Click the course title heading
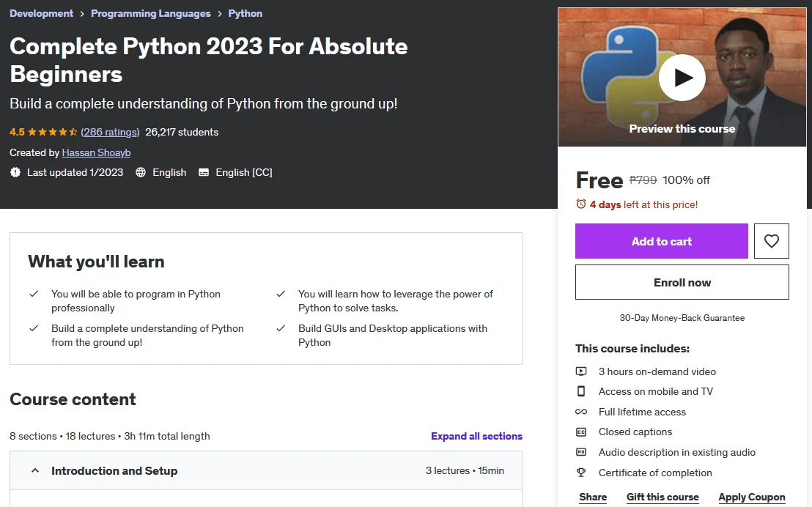Viewport: 812px width, 507px height. click(x=209, y=60)
